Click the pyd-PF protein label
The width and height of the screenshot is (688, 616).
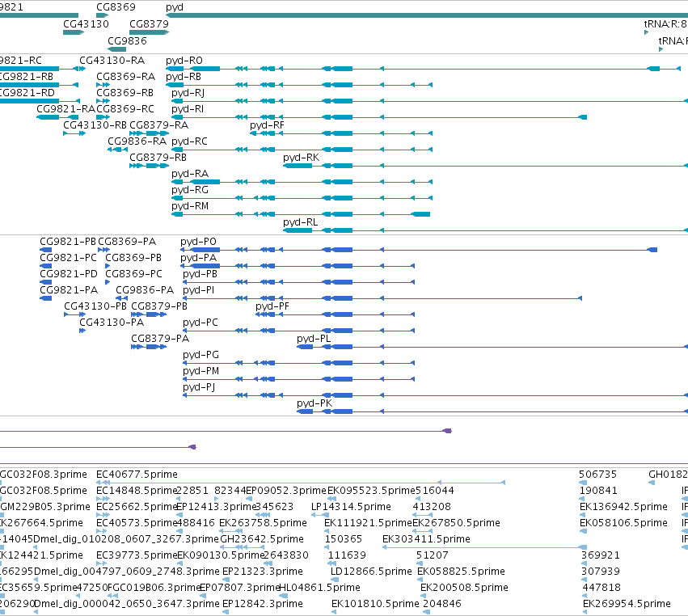tap(272, 307)
